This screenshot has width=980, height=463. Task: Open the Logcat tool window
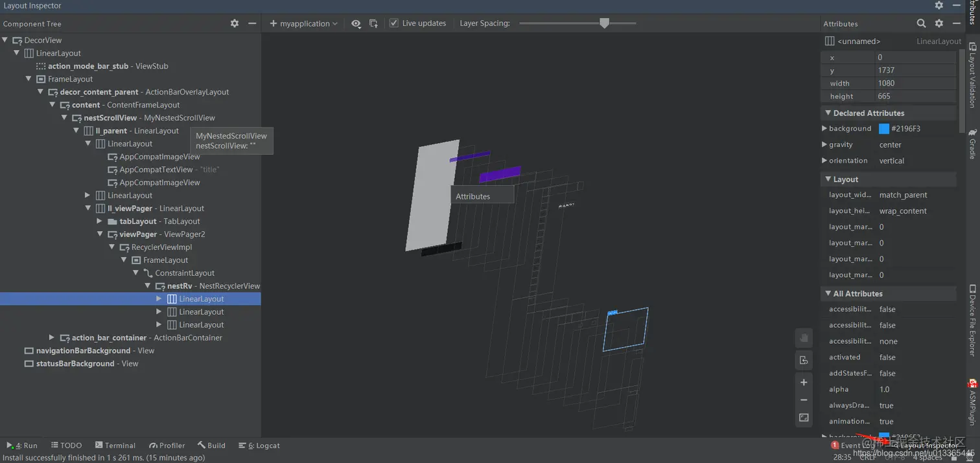point(259,446)
